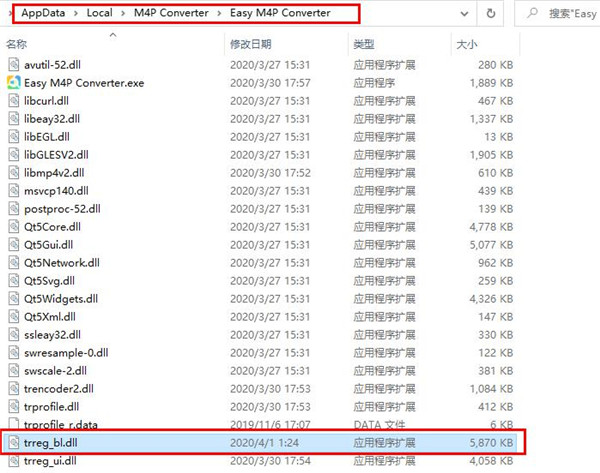The height and width of the screenshot is (473, 600).
Task: Select the highlighted trreg_bl.dll file name
Action: point(51,443)
